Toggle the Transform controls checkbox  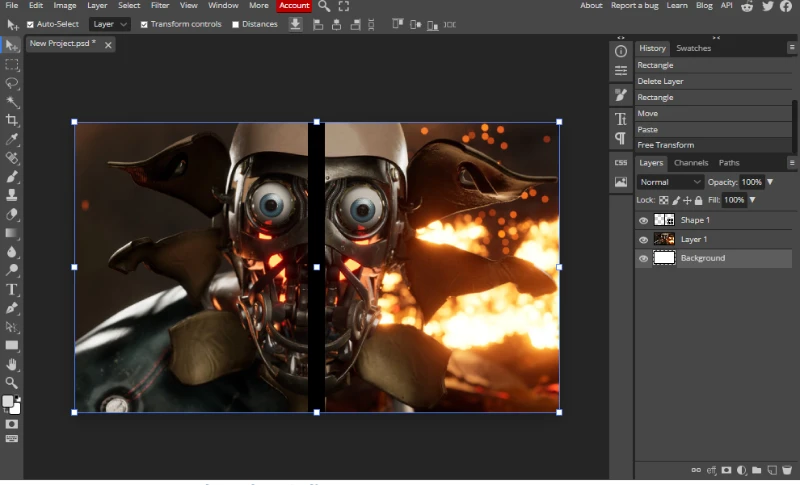point(144,24)
